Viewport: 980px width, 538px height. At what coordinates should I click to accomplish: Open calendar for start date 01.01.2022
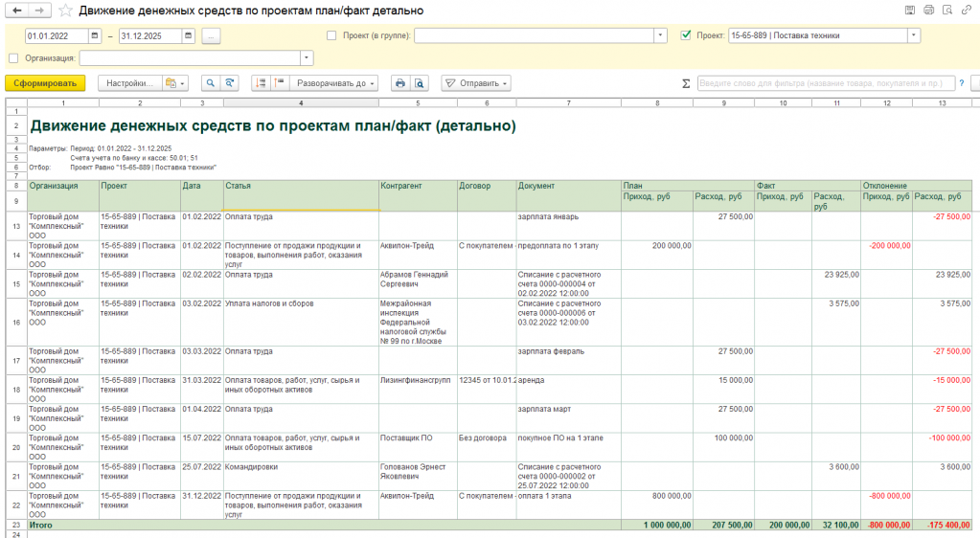coord(95,36)
